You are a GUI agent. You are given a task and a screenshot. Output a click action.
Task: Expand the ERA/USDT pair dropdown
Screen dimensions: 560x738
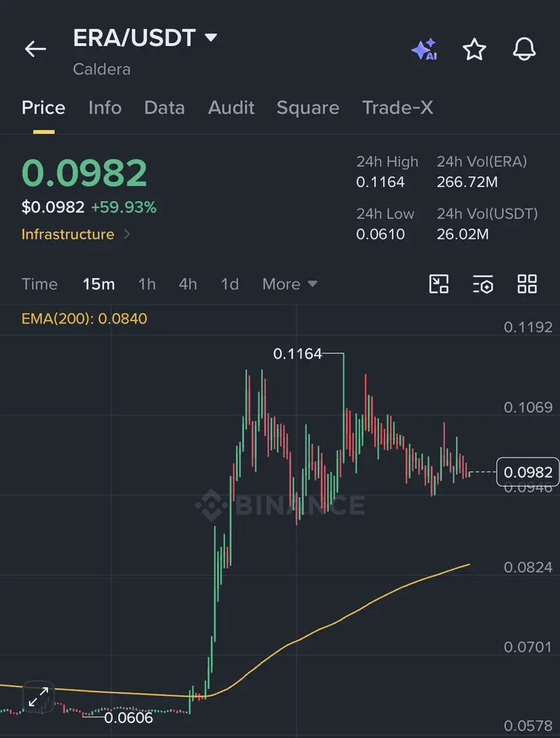[211, 37]
